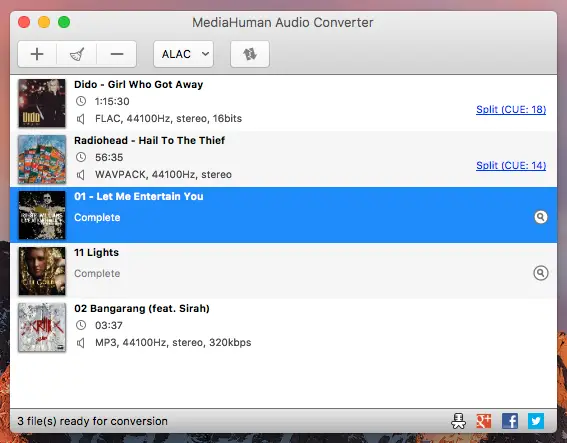Select the Radiohead Hail To The Thief artwork
The image size is (567, 443).
point(42,159)
